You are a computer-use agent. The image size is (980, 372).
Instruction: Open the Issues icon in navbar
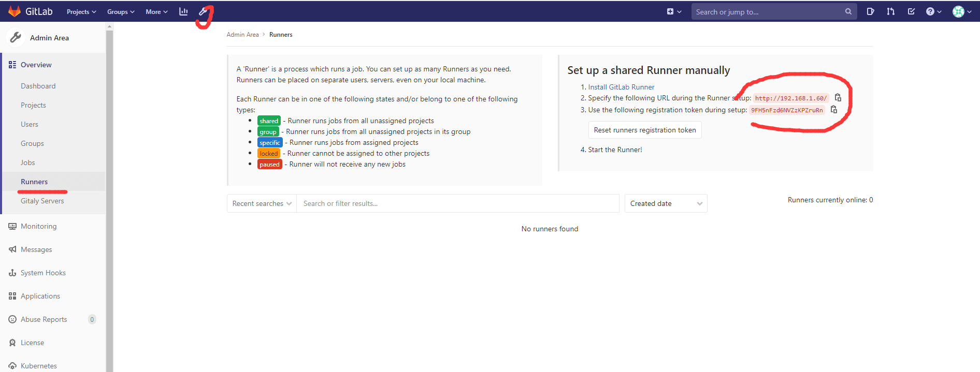click(870, 11)
